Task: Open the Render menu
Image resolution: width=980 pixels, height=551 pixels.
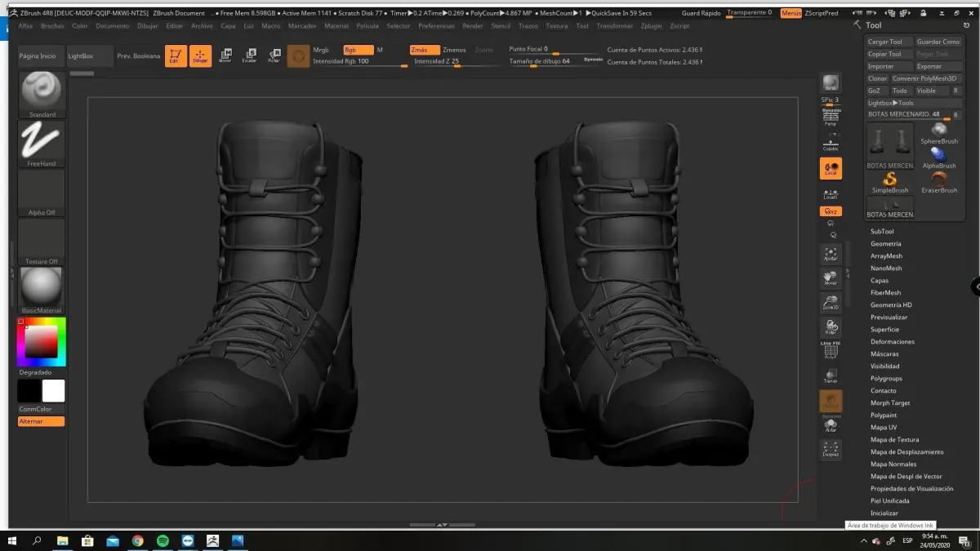Action: (x=473, y=26)
